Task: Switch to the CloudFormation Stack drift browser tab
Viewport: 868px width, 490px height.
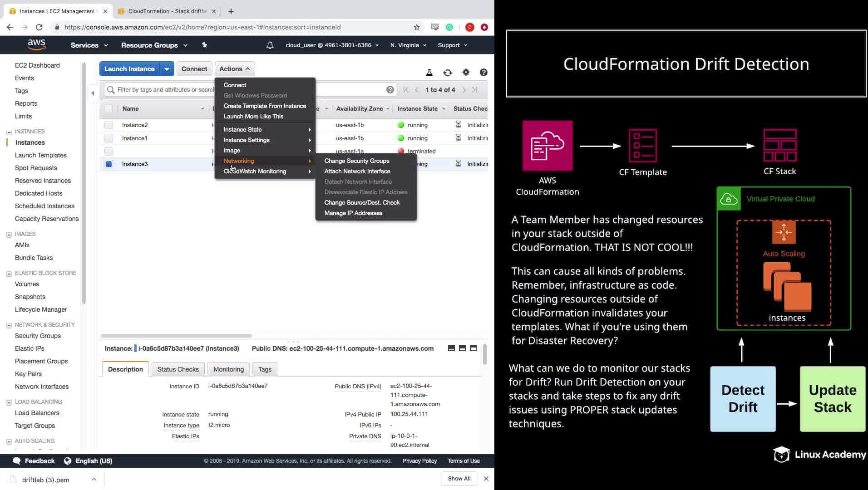Action: point(168,11)
